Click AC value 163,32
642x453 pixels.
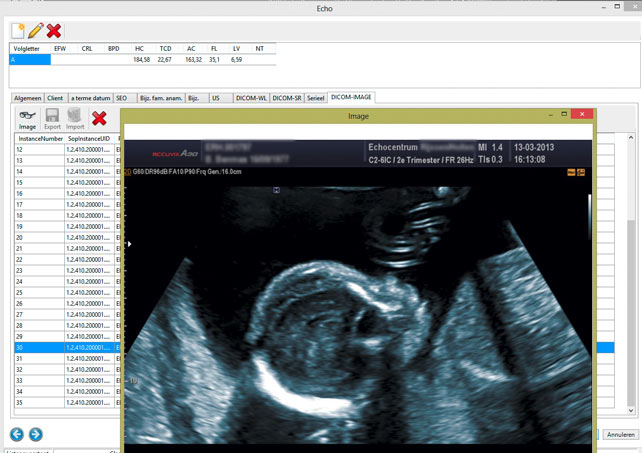193,60
